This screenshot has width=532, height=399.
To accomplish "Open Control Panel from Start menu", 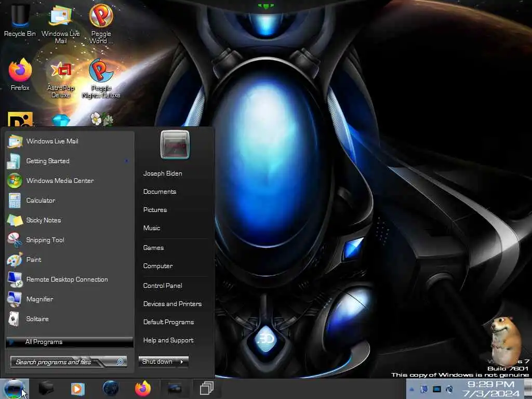I will pos(163,286).
